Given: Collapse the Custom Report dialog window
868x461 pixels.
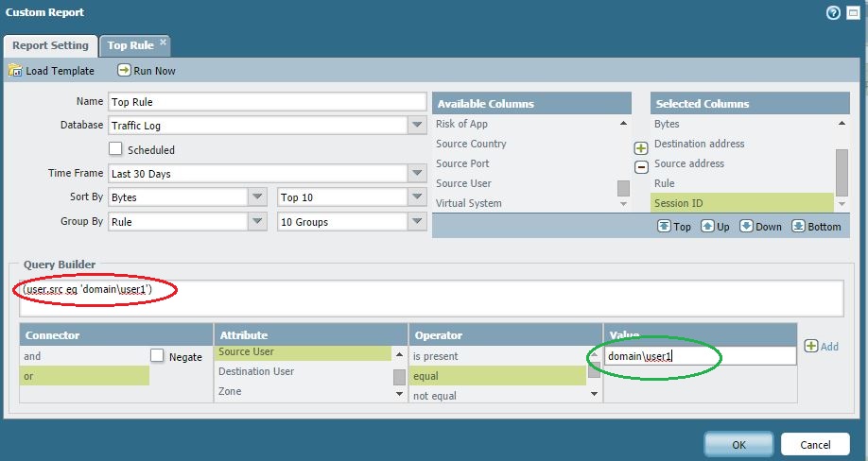Looking at the screenshot, I should 853,12.
